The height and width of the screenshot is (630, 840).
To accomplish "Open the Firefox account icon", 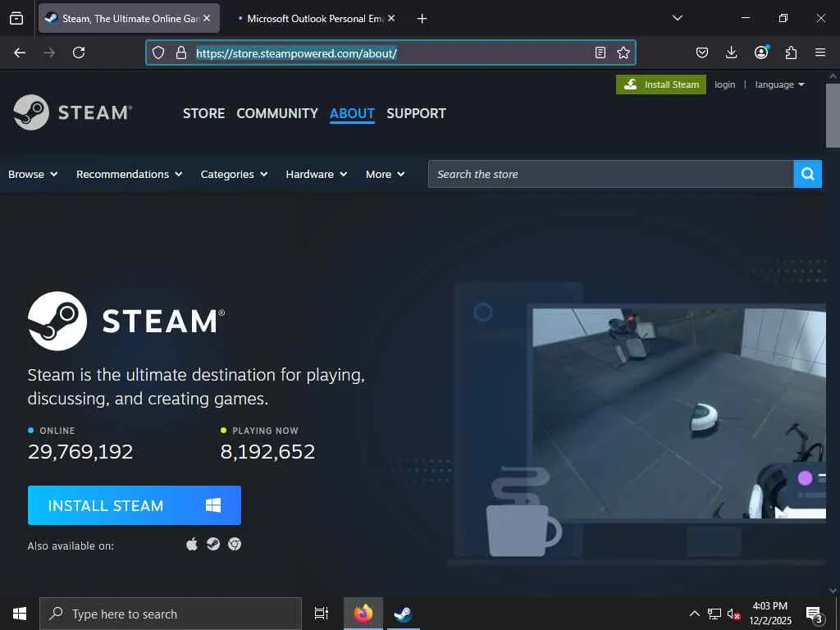I will (x=761, y=52).
